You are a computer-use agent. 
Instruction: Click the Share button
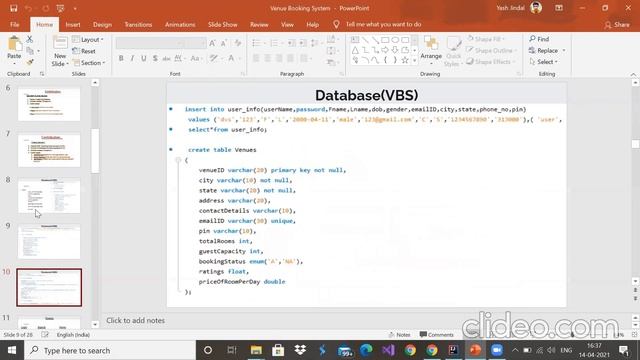pyautogui.click(x=617, y=25)
